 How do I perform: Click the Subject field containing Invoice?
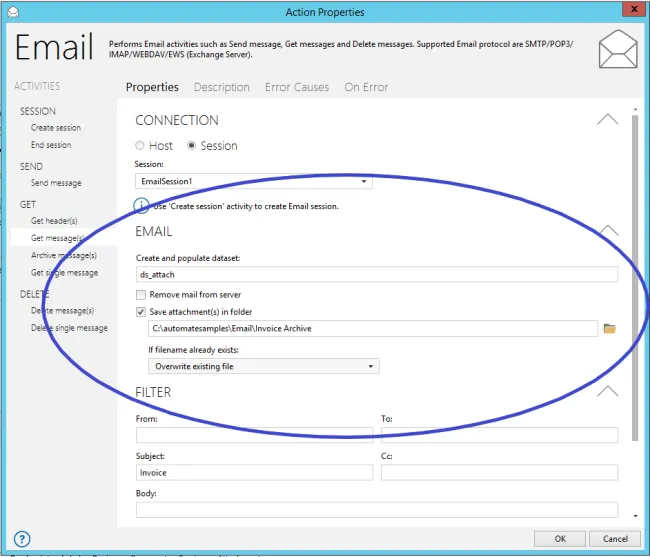[255, 472]
